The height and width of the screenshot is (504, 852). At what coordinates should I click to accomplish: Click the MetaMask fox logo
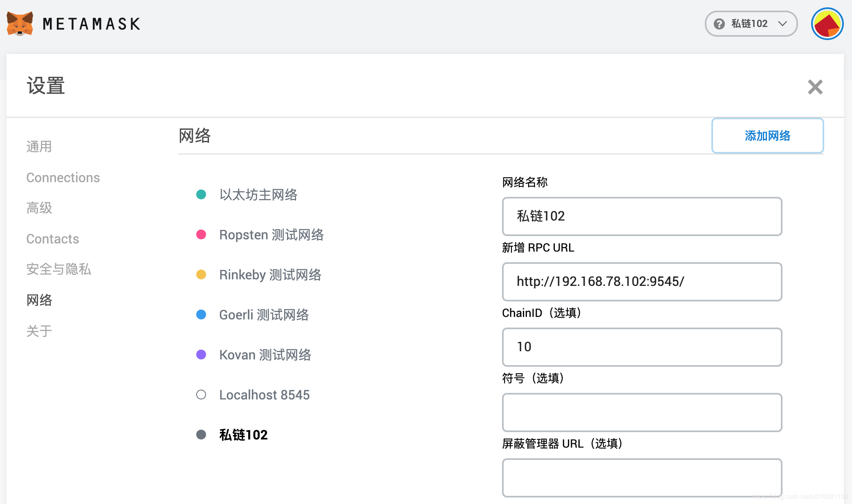tap(20, 24)
